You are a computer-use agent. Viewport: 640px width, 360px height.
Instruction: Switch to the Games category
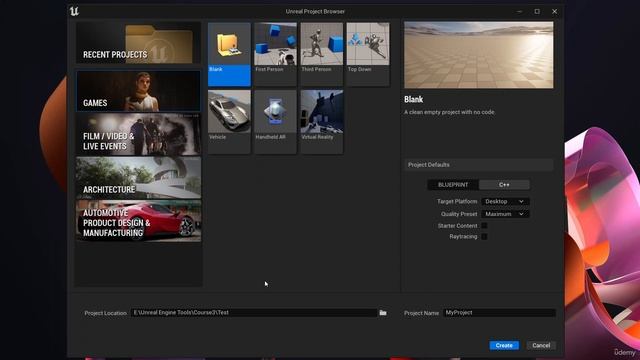[138, 91]
